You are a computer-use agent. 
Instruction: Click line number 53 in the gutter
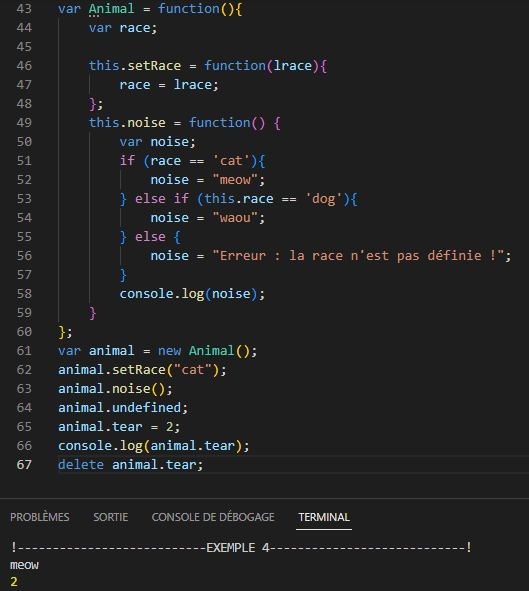point(24,199)
